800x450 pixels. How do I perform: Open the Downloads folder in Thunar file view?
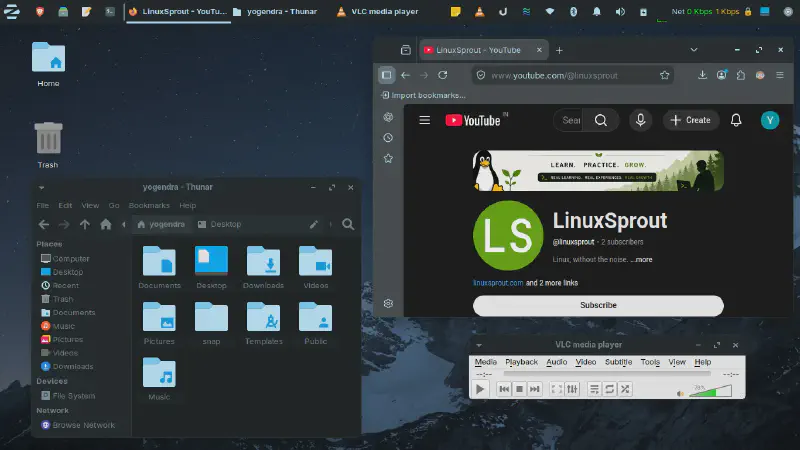pyautogui.click(x=263, y=267)
